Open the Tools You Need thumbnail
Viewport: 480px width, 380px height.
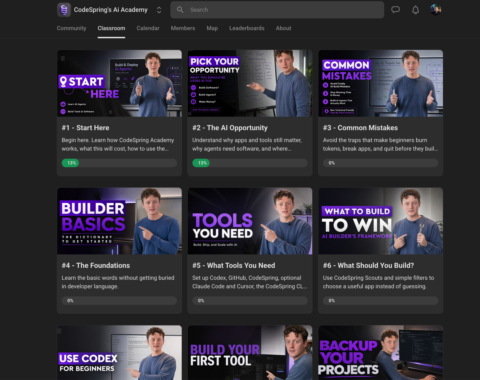point(250,221)
